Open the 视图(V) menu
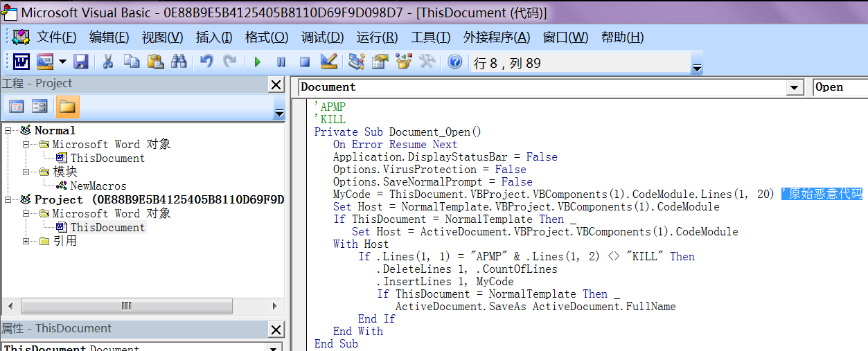 click(x=162, y=37)
